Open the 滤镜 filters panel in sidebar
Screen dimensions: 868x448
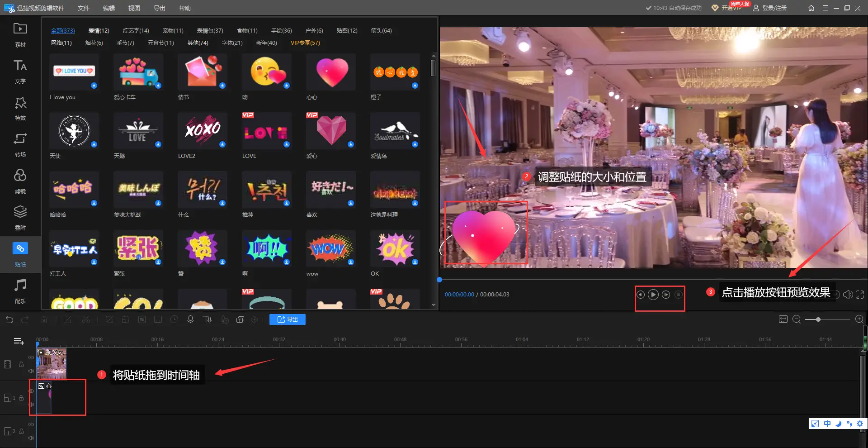click(x=20, y=181)
